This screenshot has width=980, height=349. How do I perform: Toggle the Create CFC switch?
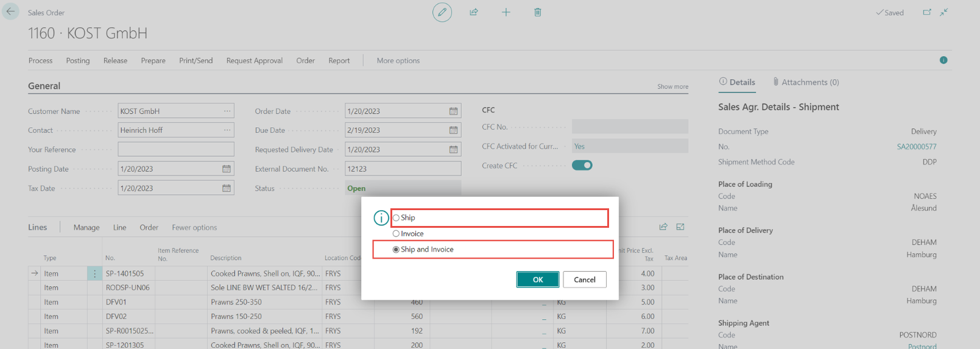582,166
